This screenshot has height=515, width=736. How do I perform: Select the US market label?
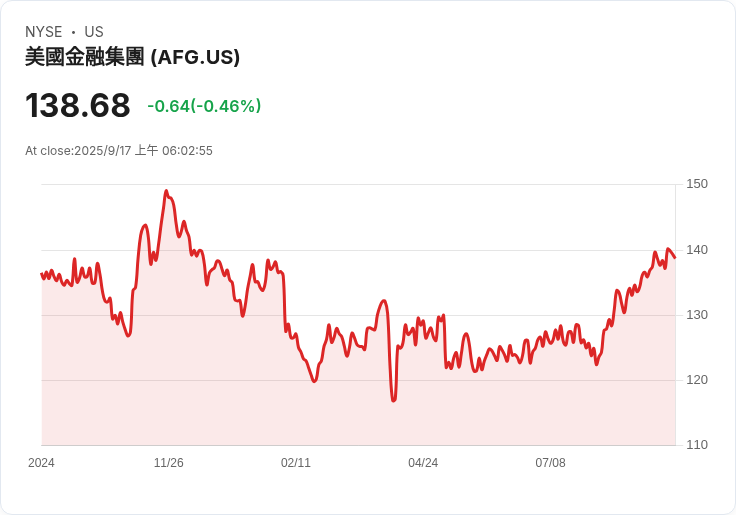click(x=94, y=32)
